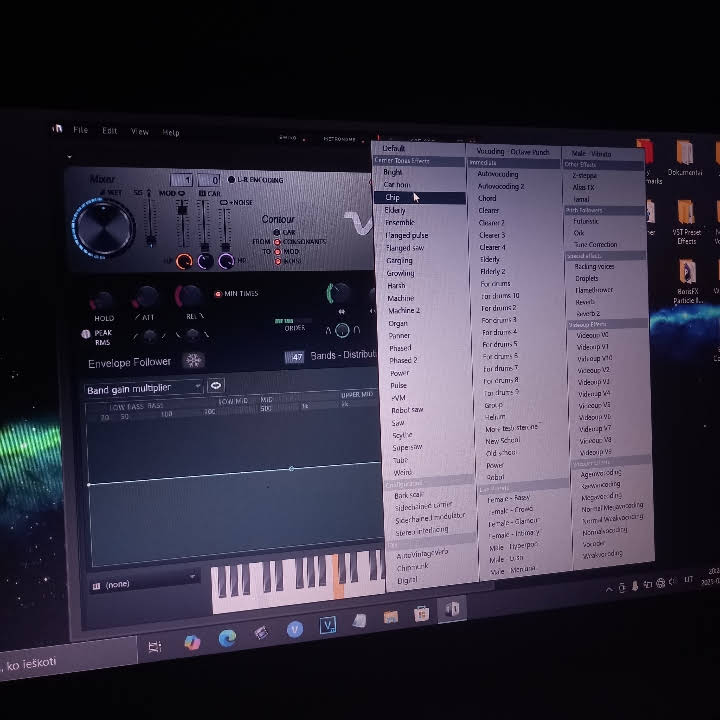Screen dimensions: 720x720
Task: Click the Microsoft Edge icon in taskbar
Action: tap(227, 638)
